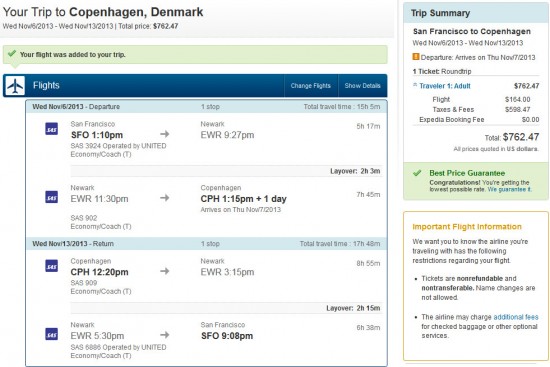Click arrow between SFO and EWR departure
550x367 pixels.
(165, 134)
